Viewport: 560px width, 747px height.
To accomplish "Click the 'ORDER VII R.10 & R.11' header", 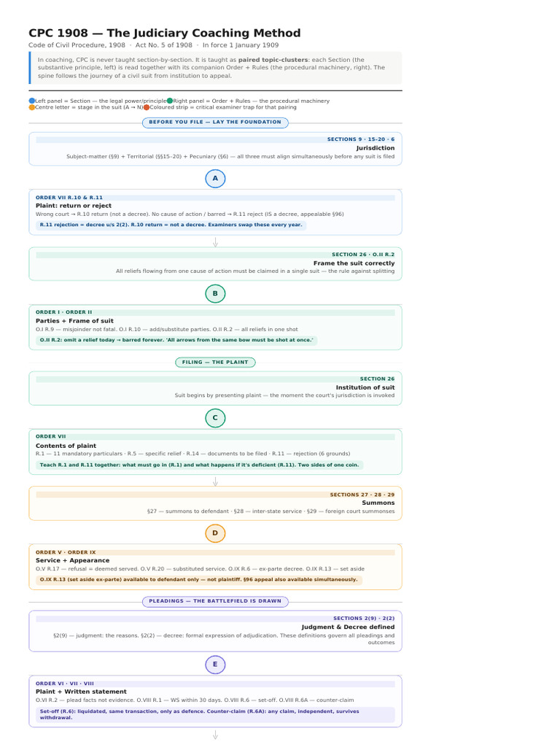I will pos(69,197).
